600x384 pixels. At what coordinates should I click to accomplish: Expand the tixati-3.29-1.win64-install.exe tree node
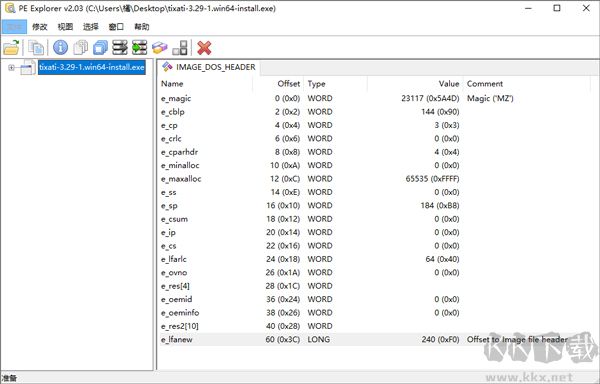coord(11,68)
